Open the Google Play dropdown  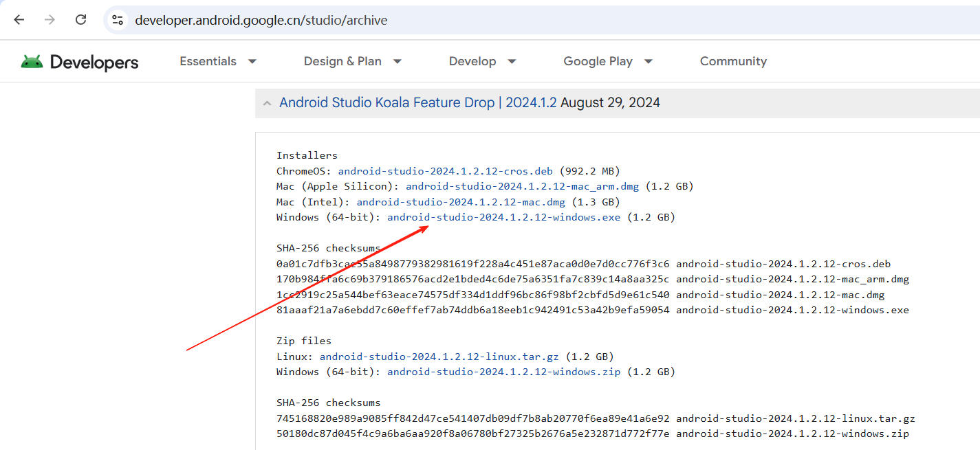(x=608, y=61)
